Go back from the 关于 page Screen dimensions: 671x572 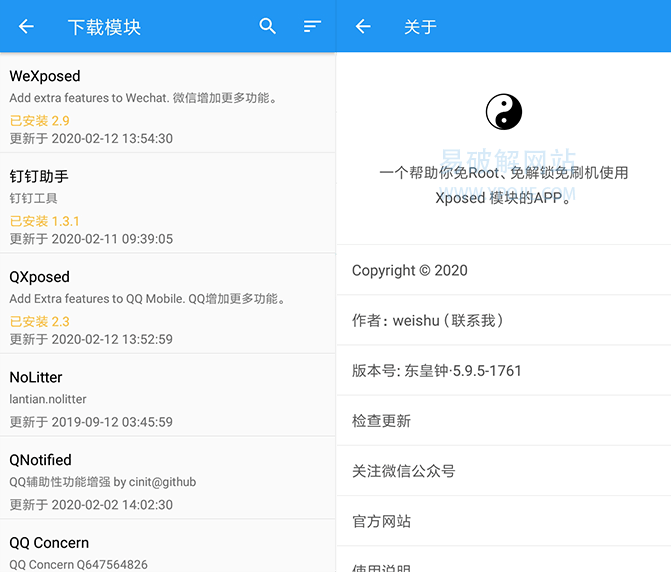point(363,27)
